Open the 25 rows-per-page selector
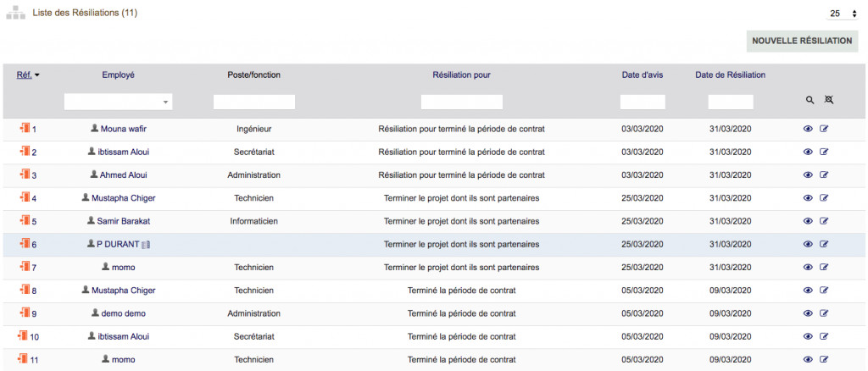 [843, 14]
